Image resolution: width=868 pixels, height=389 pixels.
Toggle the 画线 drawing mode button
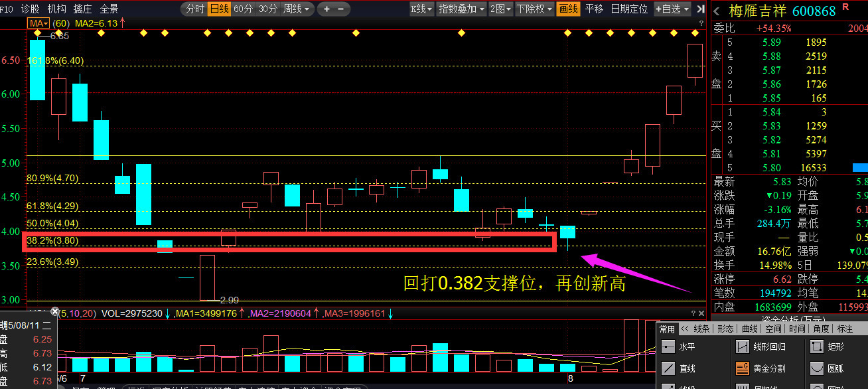tap(568, 9)
